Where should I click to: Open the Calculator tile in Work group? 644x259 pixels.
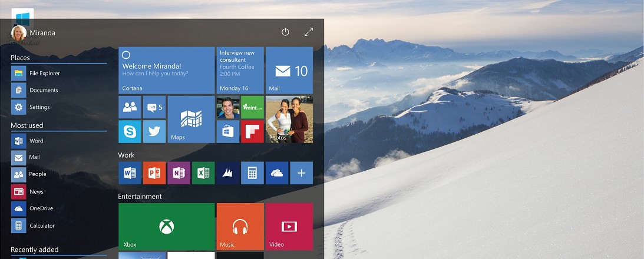click(x=252, y=173)
